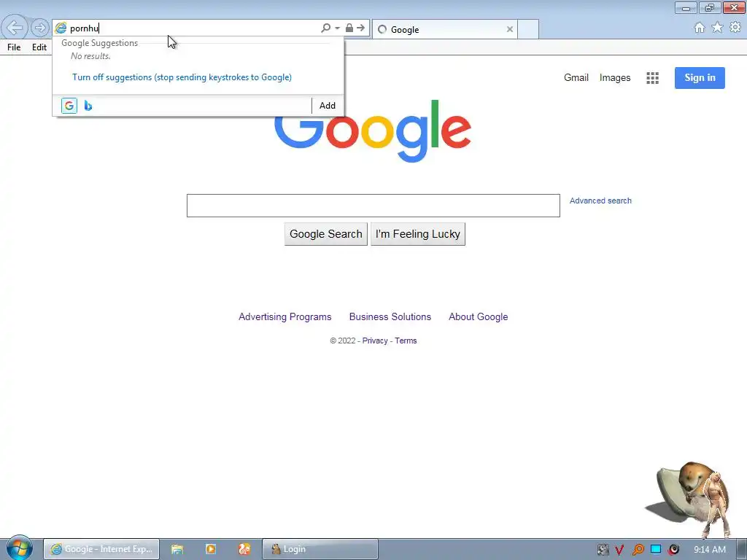Open the media player taskbar icon

pos(211,549)
